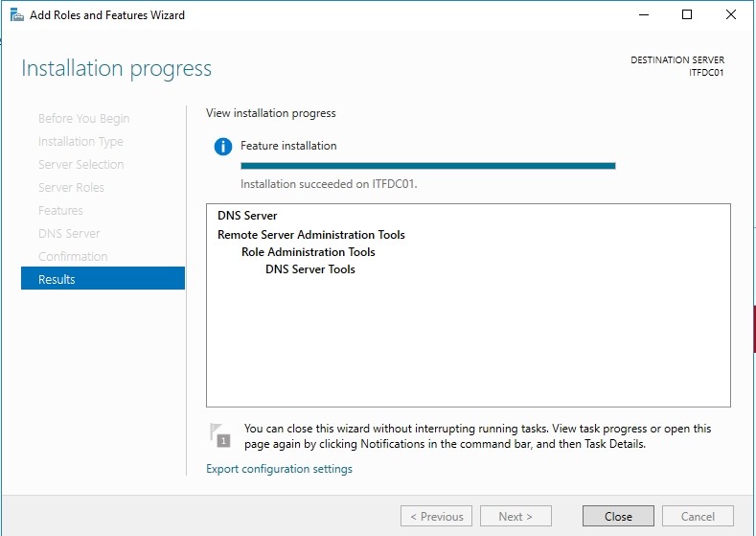Image resolution: width=756 pixels, height=536 pixels.
Task: Select the Confirmation step
Action: 73,256
